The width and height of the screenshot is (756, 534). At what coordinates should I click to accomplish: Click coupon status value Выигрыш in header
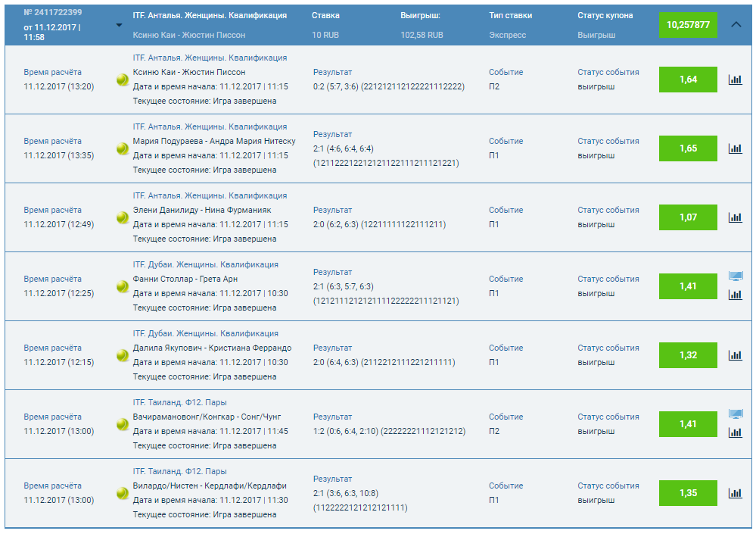click(596, 35)
